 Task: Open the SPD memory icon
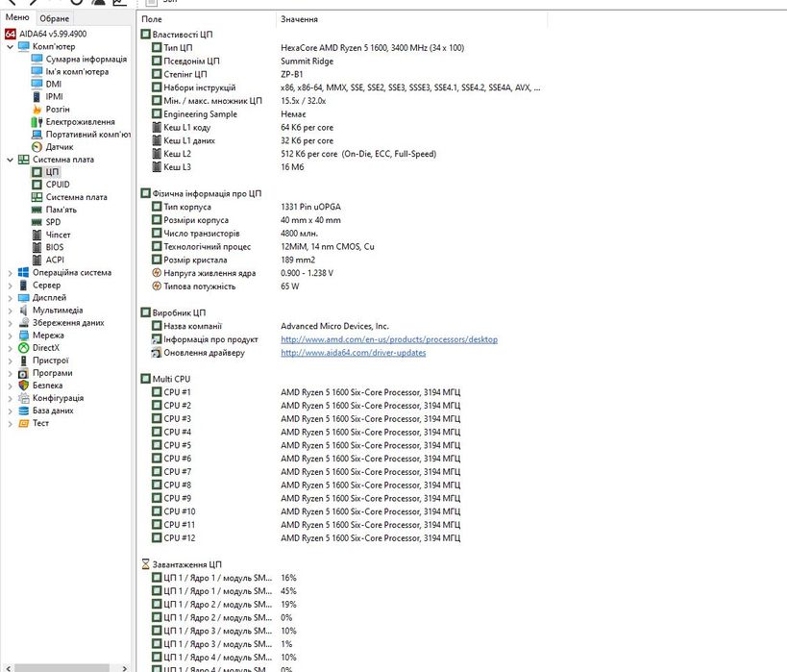tap(37, 222)
